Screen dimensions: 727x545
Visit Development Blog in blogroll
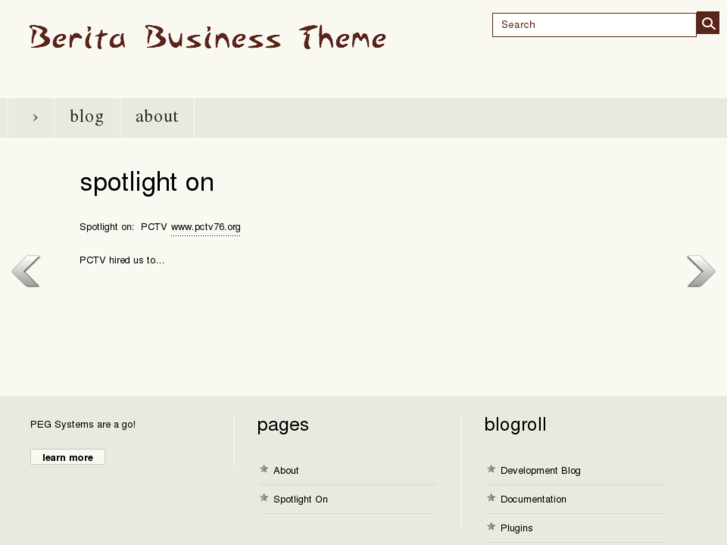tap(540, 470)
